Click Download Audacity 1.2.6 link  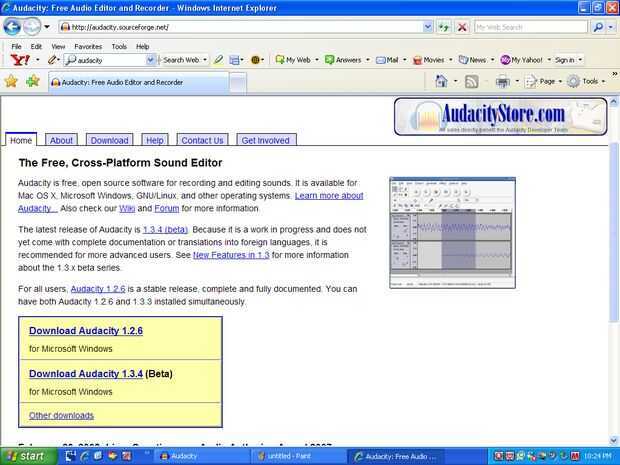pyautogui.click(x=86, y=331)
